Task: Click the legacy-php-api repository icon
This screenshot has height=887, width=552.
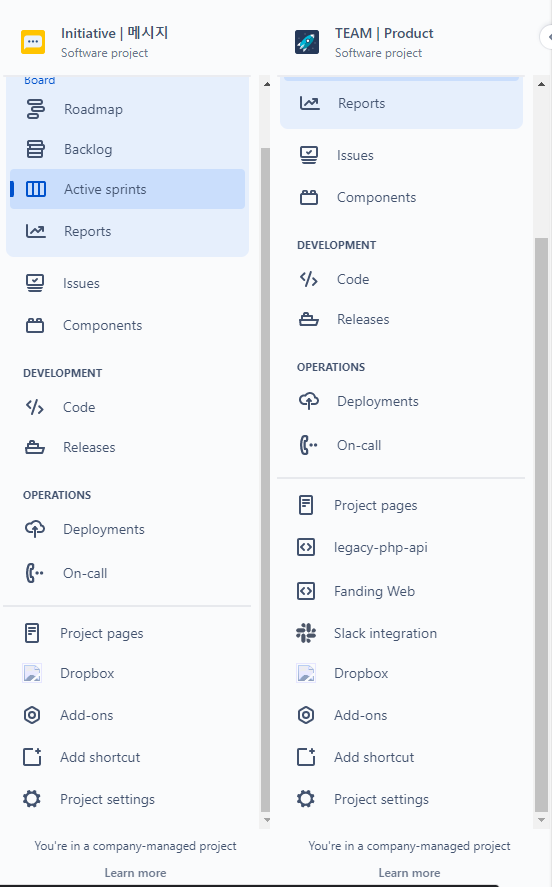Action: point(306,547)
